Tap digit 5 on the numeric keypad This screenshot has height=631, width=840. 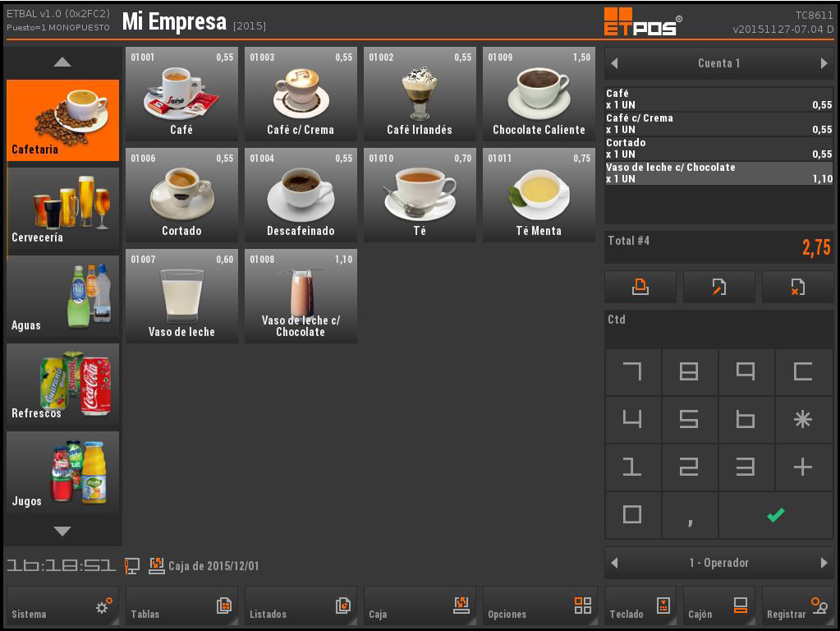690,419
